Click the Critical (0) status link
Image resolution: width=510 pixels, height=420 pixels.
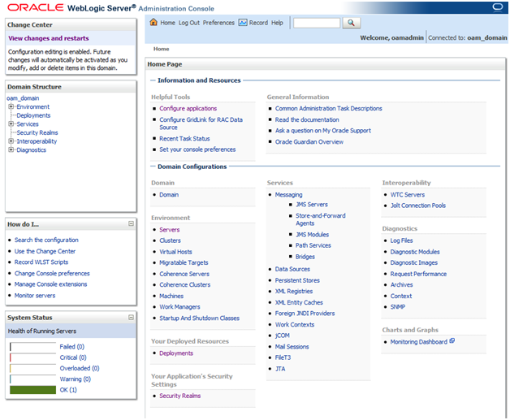(x=73, y=357)
